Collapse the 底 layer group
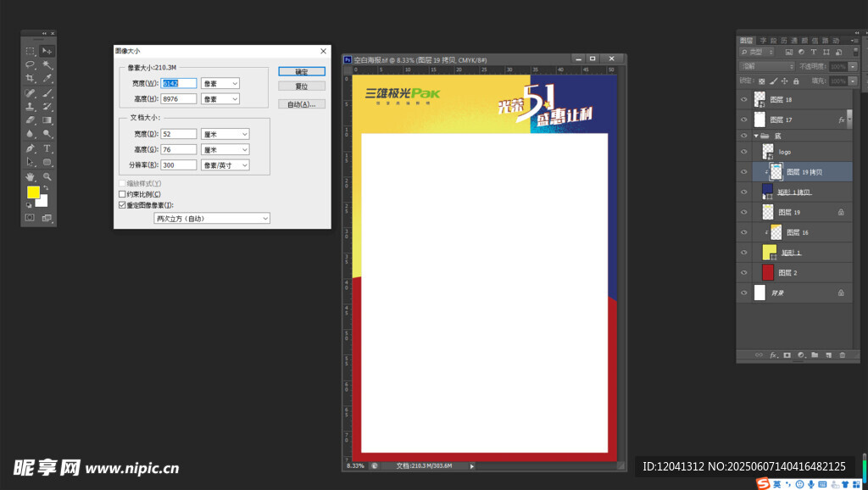The image size is (868, 490). (756, 136)
